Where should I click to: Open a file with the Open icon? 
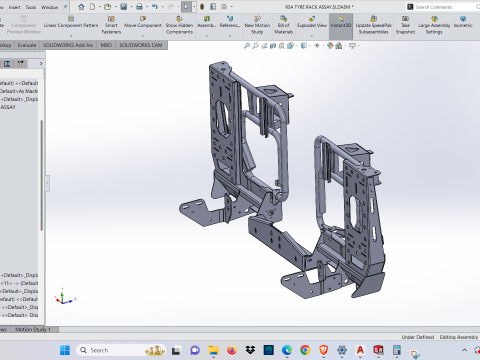tap(107, 7)
